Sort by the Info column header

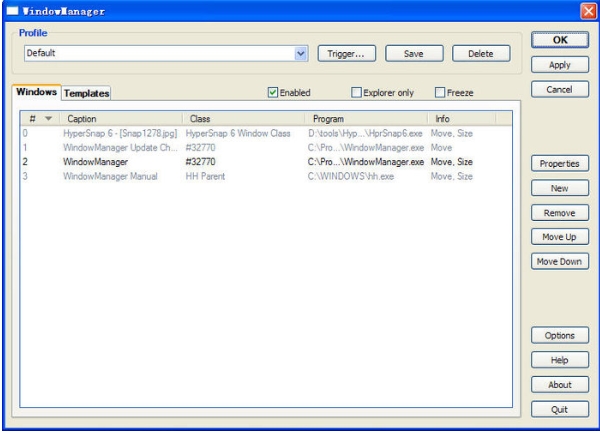[461, 119]
